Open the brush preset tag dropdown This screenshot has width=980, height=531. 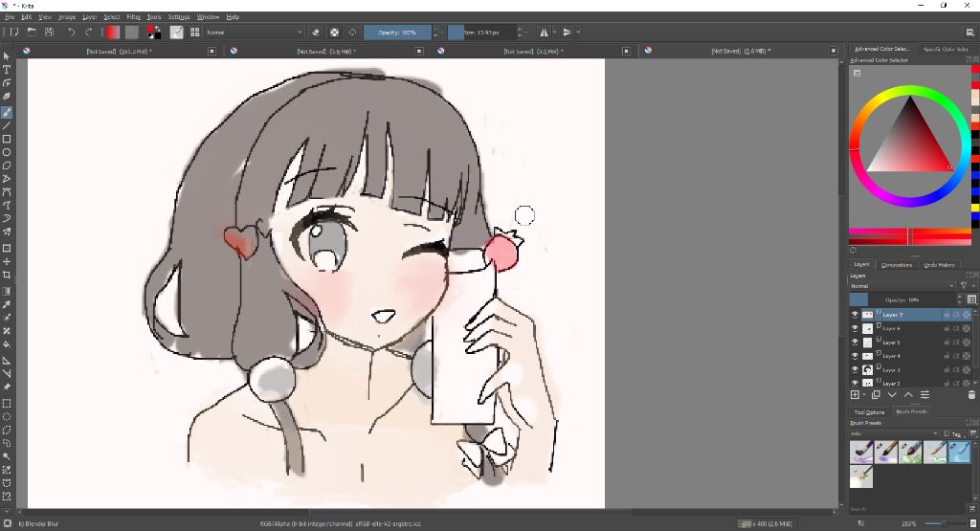click(x=894, y=433)
